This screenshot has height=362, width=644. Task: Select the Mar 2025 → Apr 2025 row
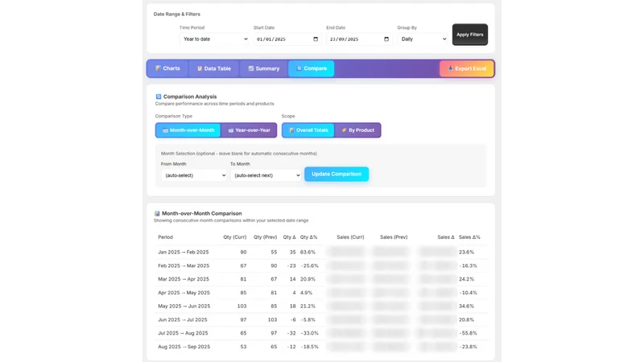[321, 279]
